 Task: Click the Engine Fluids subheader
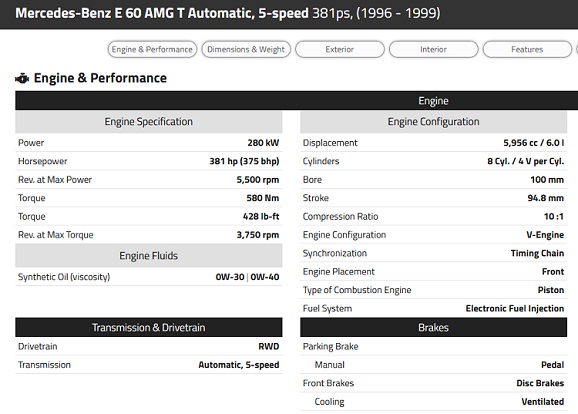pos(149,256)
